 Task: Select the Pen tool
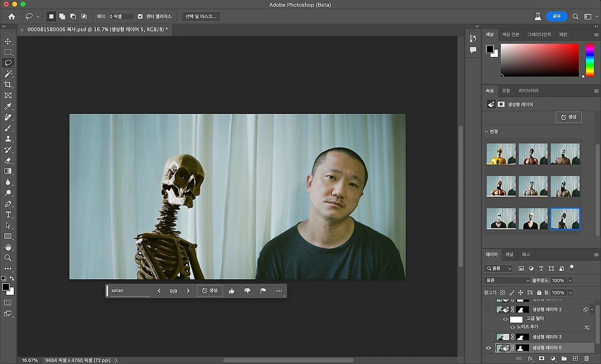coord(8,204)
